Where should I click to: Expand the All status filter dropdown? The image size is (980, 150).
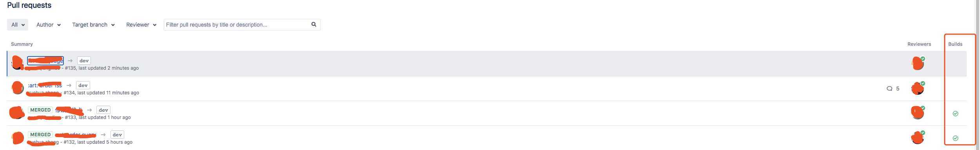point(18,25)
